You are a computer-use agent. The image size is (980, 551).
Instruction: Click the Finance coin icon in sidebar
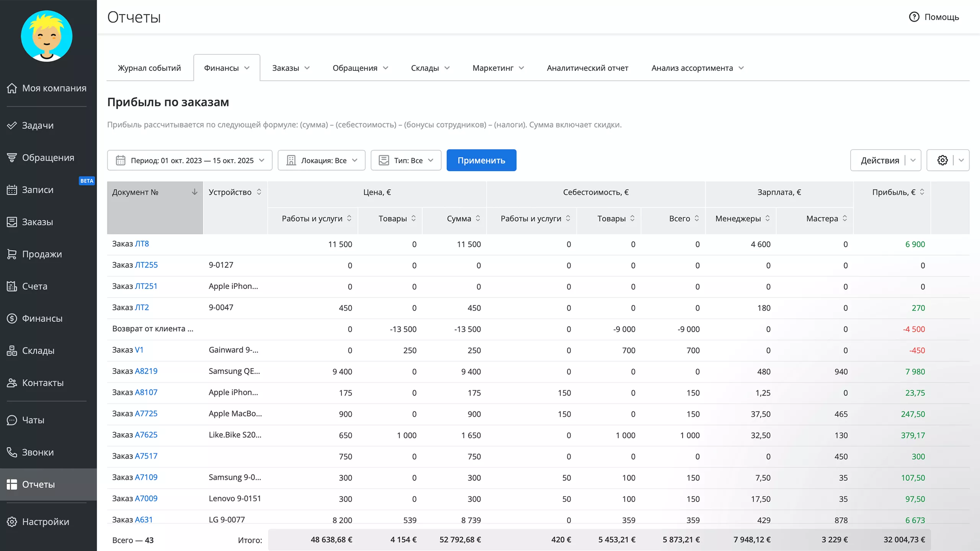(x=12, y=318)
